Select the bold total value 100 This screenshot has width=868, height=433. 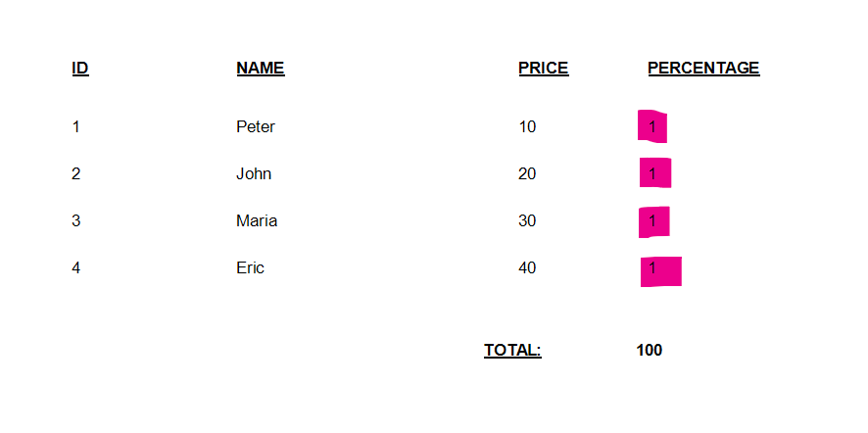(x=649, y=351)
